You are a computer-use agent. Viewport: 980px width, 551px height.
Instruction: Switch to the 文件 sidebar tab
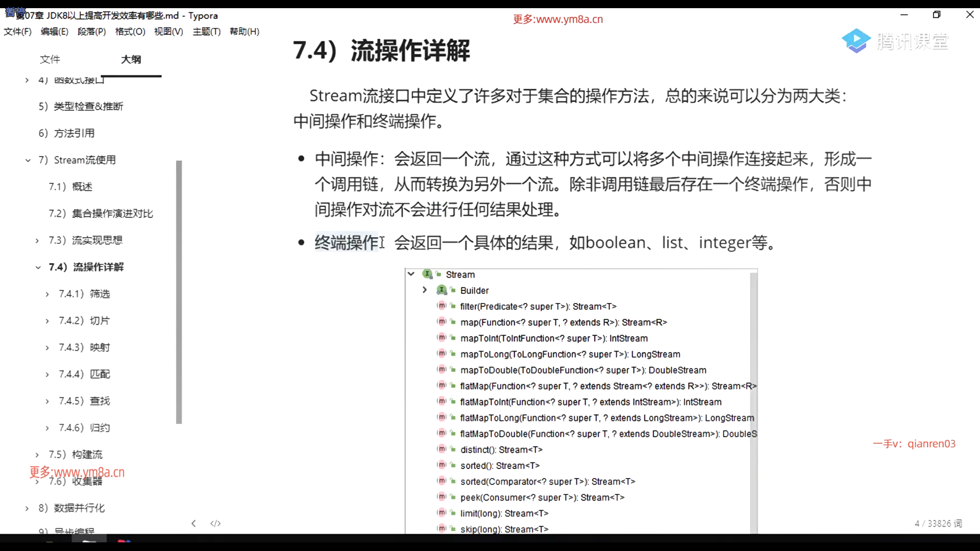50,59
